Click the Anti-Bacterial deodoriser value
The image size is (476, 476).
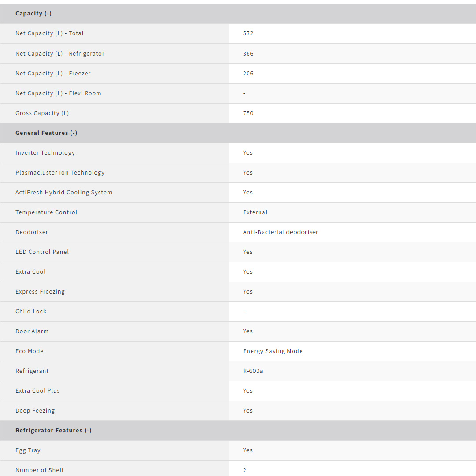point(280,232)
